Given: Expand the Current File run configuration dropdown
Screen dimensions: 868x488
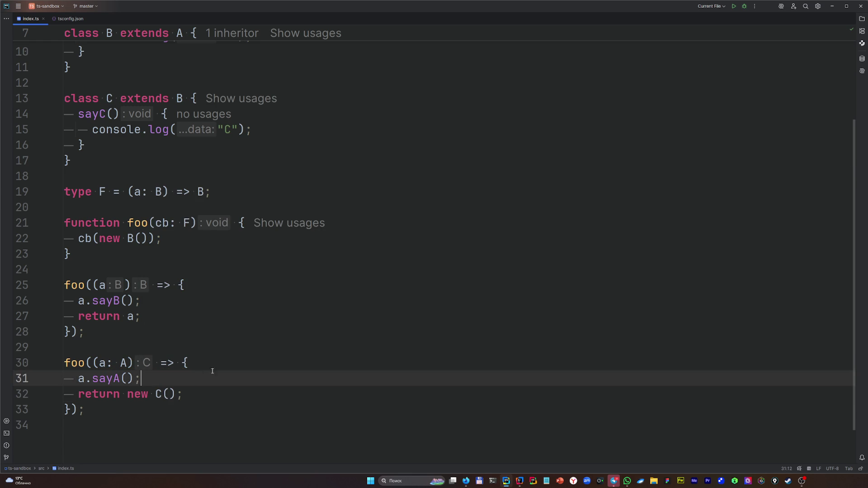Looking at the screenshot, I should click(x=711, y=6).
